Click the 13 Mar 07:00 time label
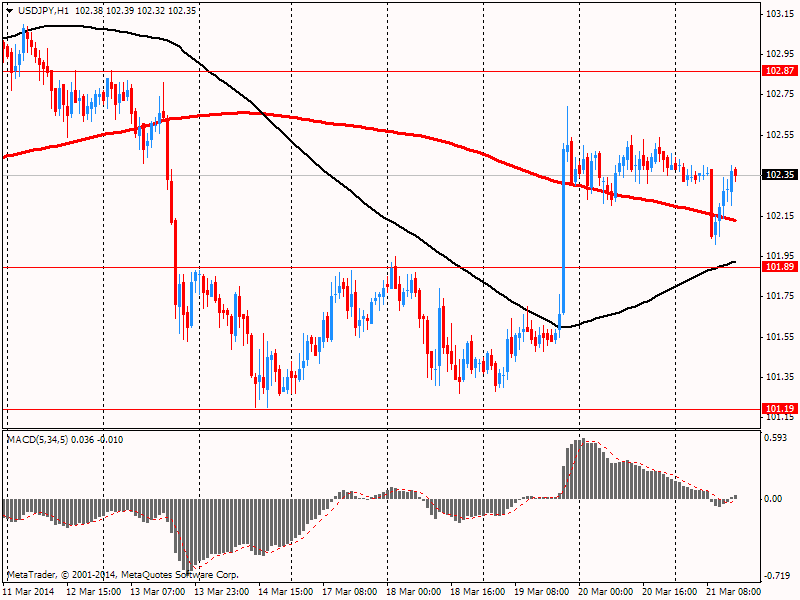 [x=158, y=592]
